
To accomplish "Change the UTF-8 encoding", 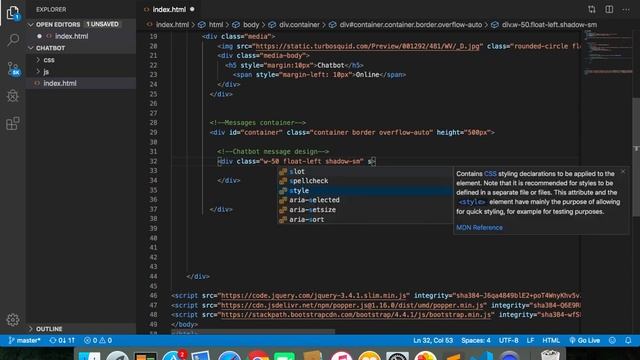I will [508, 340].
